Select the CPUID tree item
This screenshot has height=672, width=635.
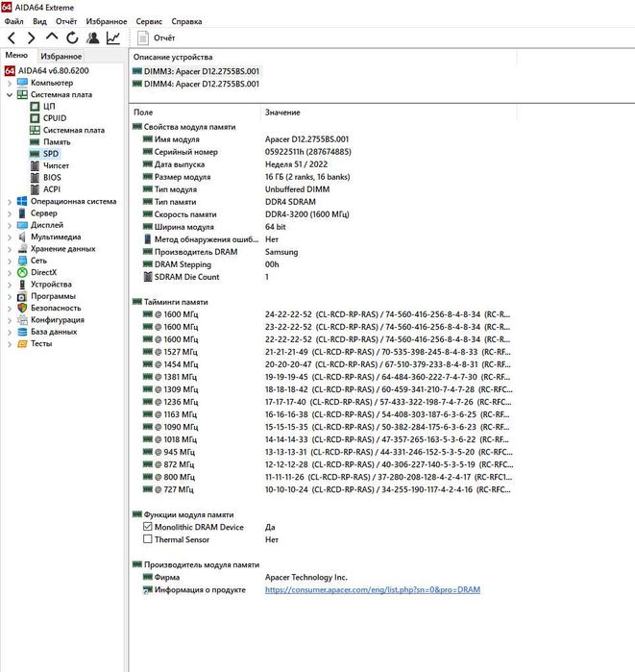pos(55,118)
